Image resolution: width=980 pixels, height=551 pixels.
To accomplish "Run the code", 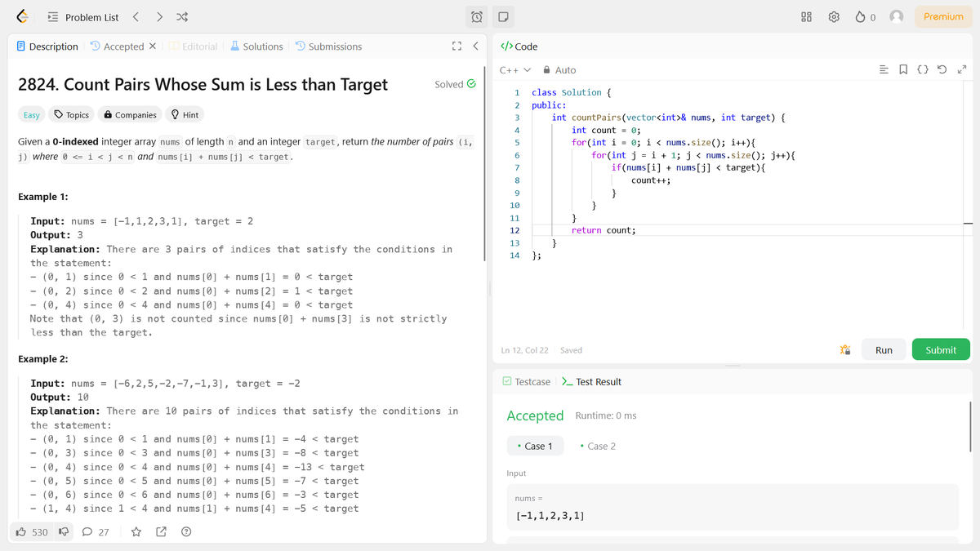I will tap(884, 349).
